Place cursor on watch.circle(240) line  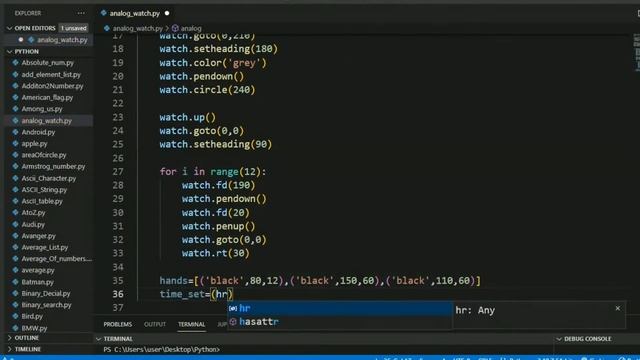[207, 90]
